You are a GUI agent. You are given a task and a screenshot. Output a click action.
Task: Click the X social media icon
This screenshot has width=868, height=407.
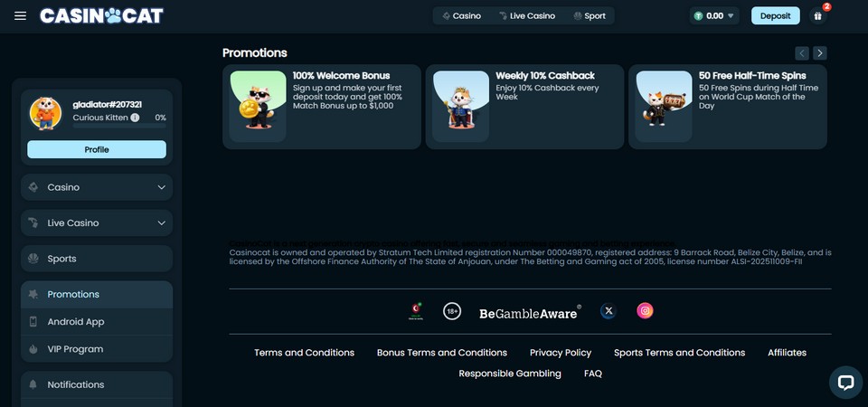click(x=609, y=310)
